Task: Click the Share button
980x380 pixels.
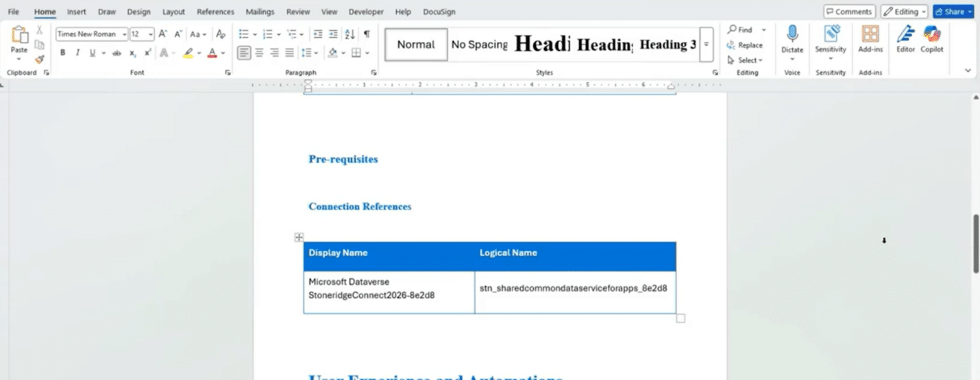Action: (953, 12)
